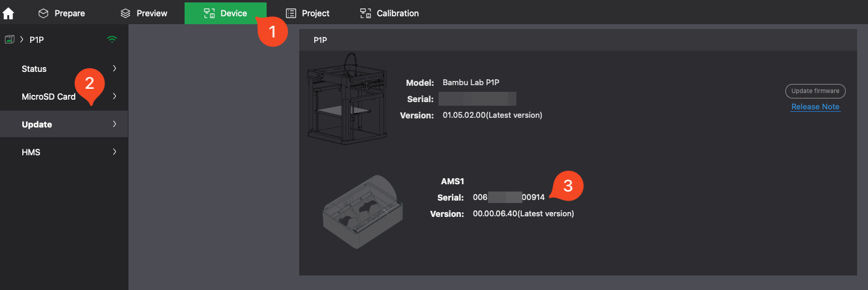The image size is (868, 290).
Task: Select the Device tab
Action: (x=226, y=13)
